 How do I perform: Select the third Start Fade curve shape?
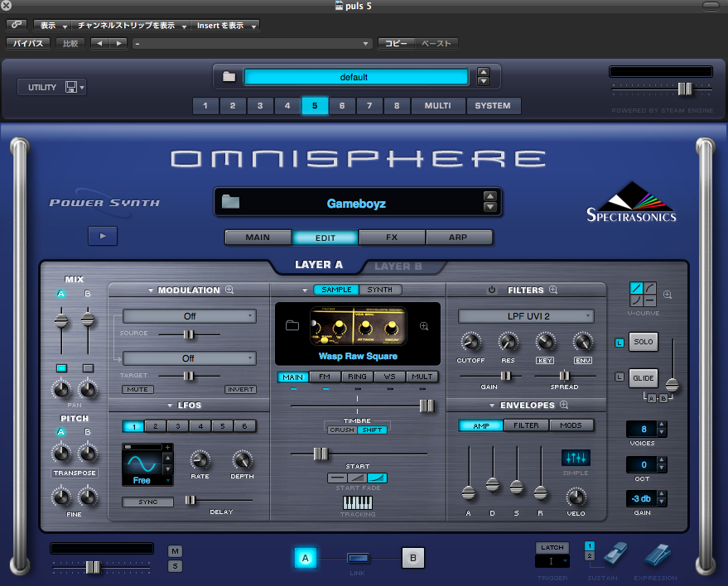(378, 478)
